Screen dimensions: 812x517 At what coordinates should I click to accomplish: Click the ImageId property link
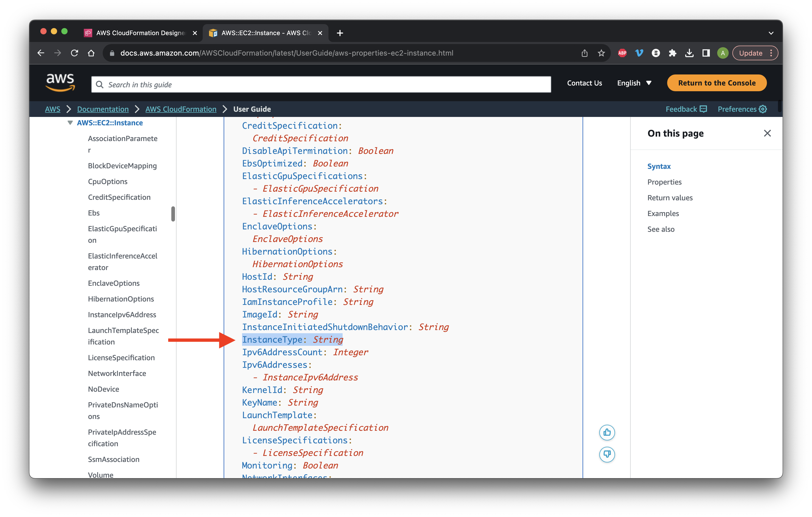[x=259, y=315]
